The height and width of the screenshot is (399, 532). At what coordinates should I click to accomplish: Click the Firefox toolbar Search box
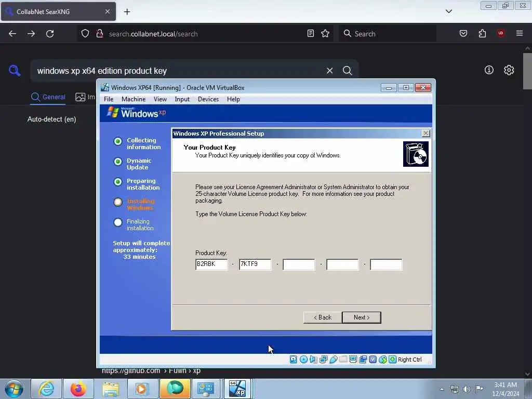point(388,34)
